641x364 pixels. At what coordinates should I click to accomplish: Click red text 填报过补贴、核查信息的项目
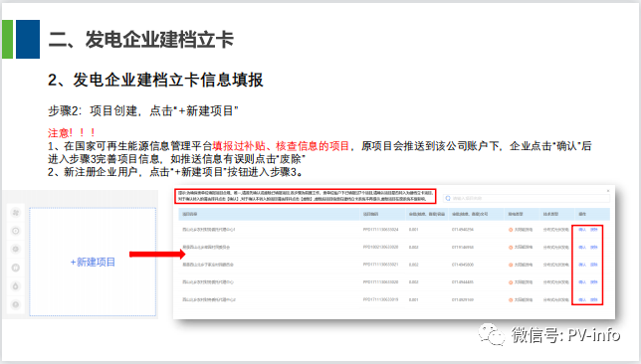pos(281,146)
